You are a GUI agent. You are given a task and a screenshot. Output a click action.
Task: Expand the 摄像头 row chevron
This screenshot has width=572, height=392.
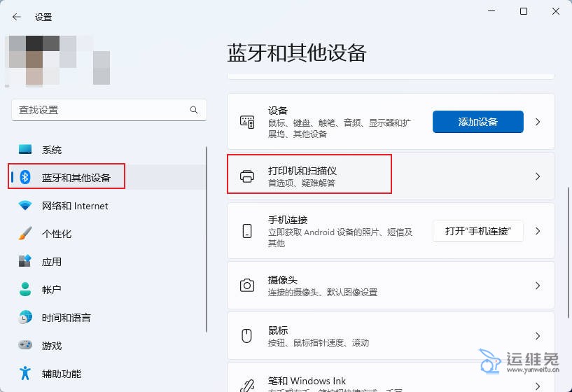538,286
